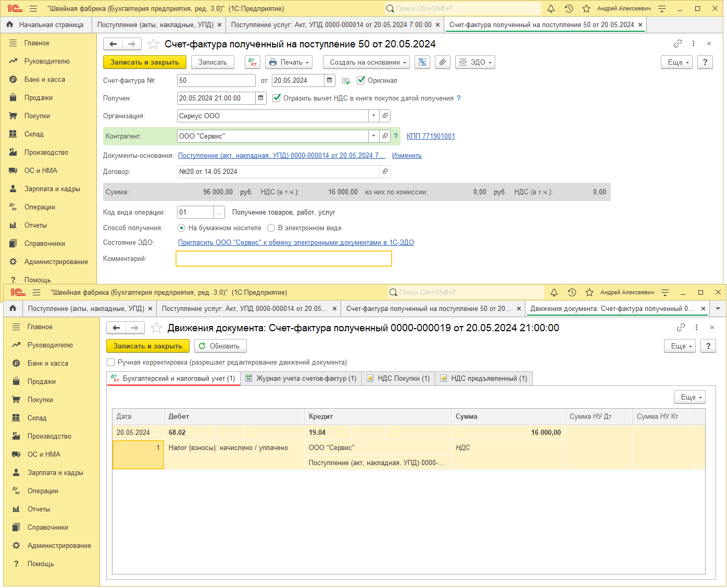Open the document structure icon next to Создать на основании
This screenshot has height=588, width=727.
(422, 62)
